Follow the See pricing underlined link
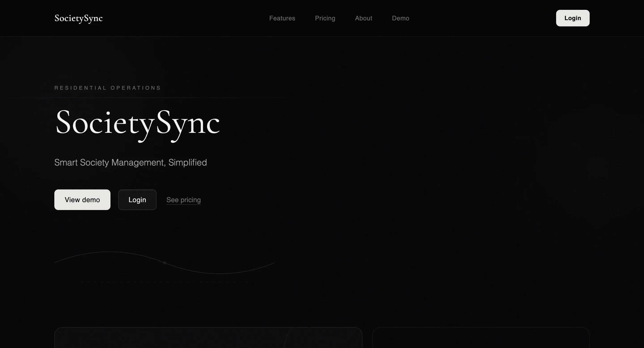This screenshot has height=348, width=644. (x=184, y=199)
